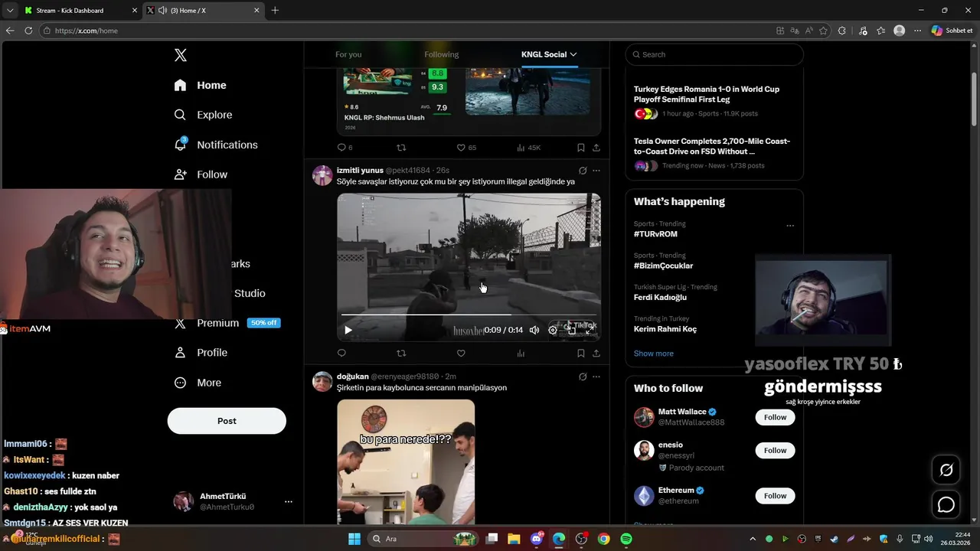The height and width of the screenshot is (551, 980).
Task: Seek on the video progress bar
Action: coord(469,315)
